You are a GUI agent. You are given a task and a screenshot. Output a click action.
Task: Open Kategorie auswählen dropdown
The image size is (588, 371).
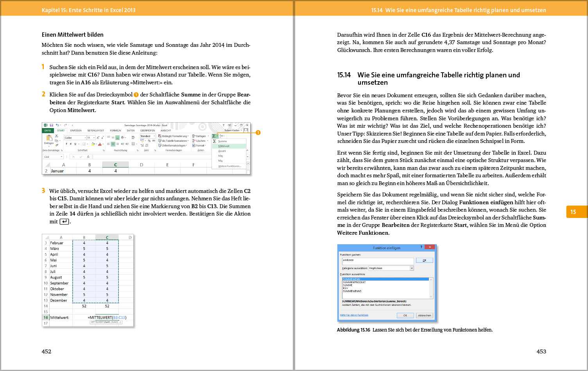[412, 268]
